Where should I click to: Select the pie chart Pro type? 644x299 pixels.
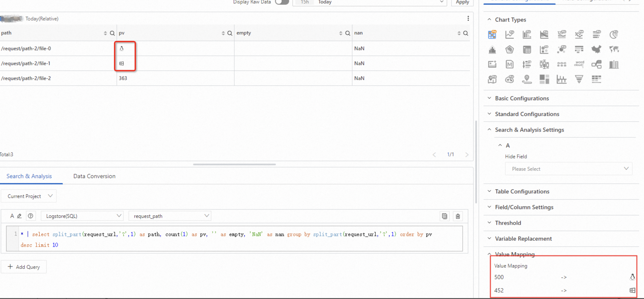pyautogui.click(x=613, y=34)
